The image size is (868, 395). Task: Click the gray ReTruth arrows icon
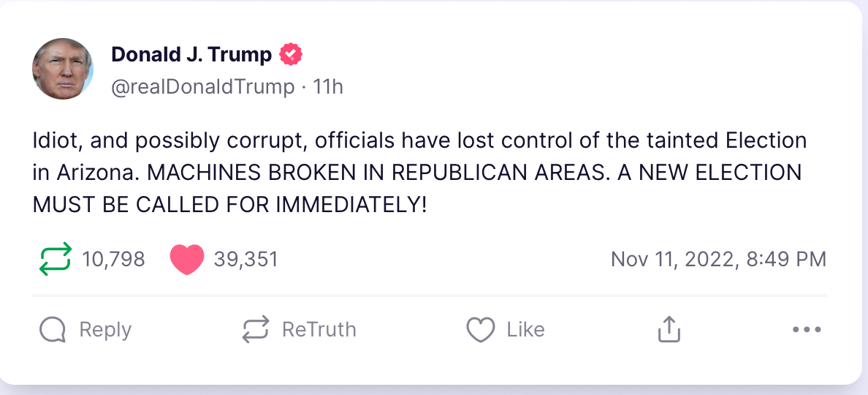tap(256, 329)
